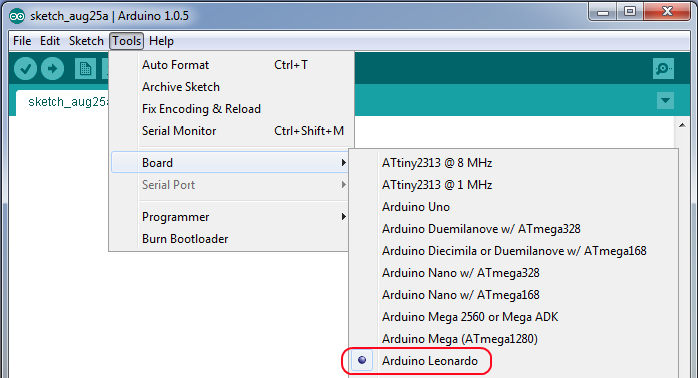The image size is (698, 378).
Task: Switch to the sketch_aug25a tab
Action: click(x=63, y=102)
